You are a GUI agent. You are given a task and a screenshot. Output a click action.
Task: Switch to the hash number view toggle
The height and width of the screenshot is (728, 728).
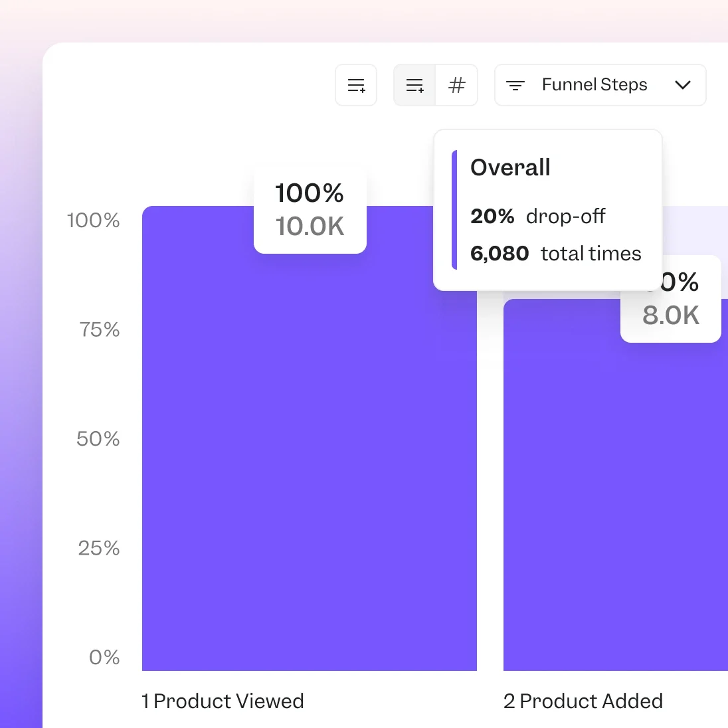(457, 85)
